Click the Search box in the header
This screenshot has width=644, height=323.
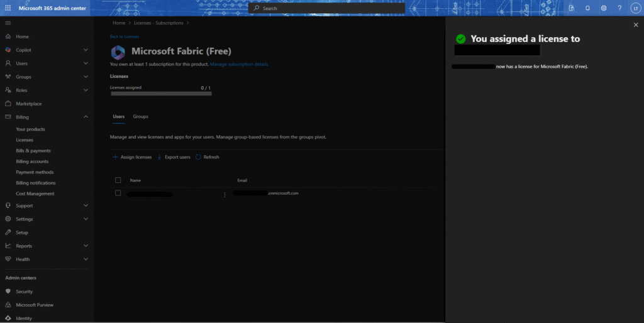[327, 8]
